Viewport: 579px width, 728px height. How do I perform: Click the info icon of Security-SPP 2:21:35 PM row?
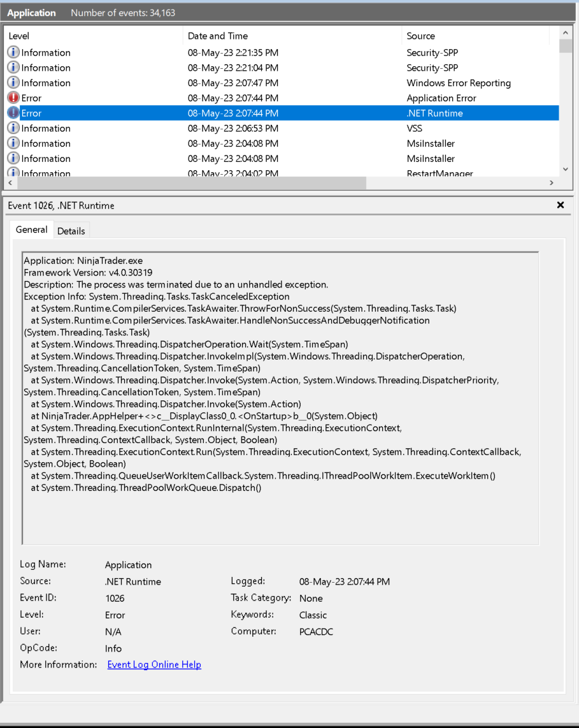13,52
